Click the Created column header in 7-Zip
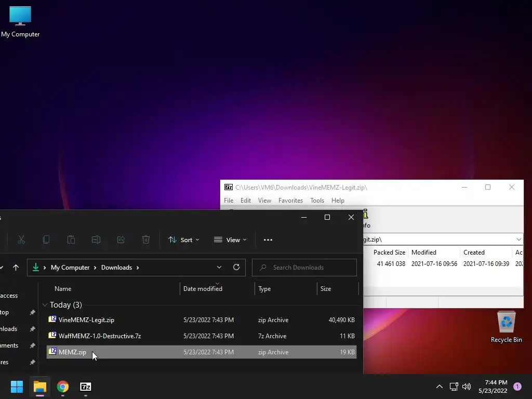Image resolution: width=532 pixels, height=399 pixels. (x=474, y=252)
